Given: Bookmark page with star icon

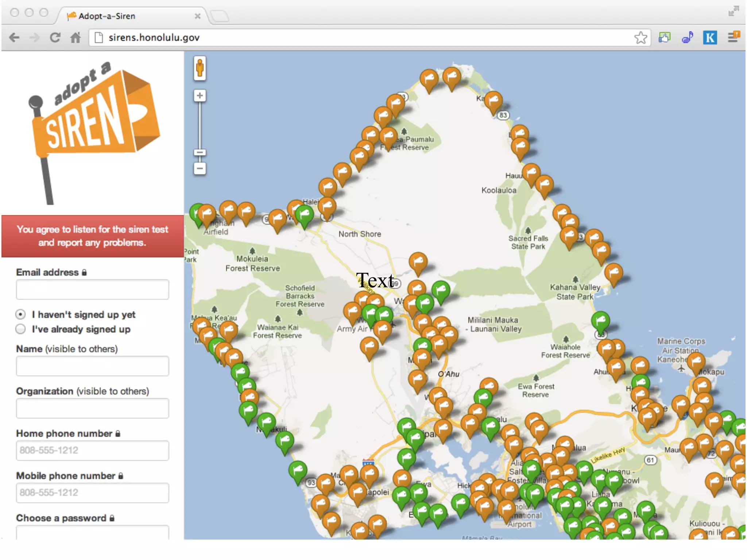Looking at the screenshot, I should (640, 38).
